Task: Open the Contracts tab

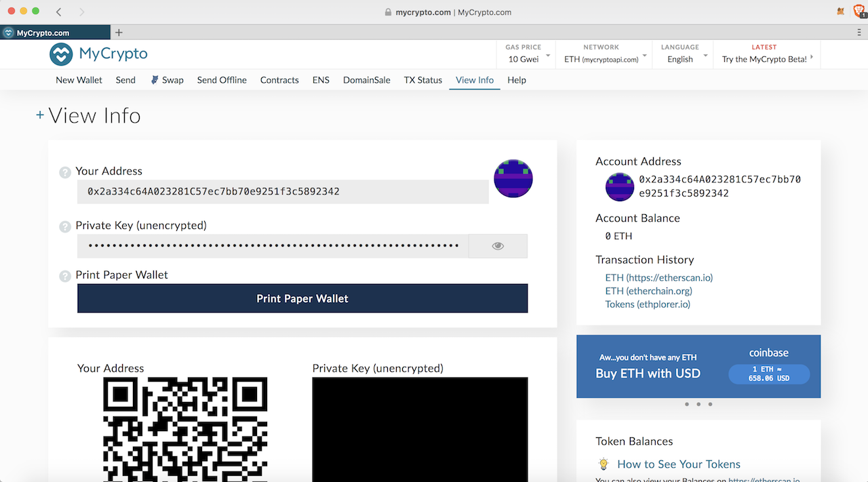Action: click(279, 80)
